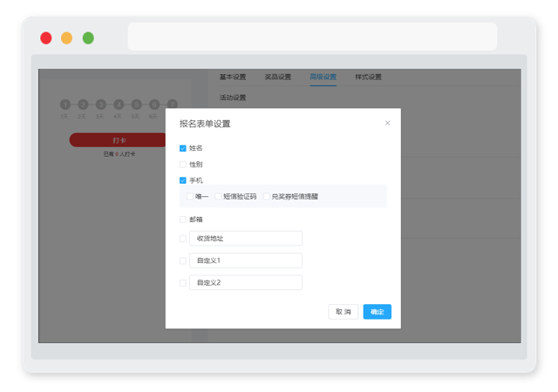Click the red 打卡 button in preview
The height and width of the screenshot is (392, 558).
(x=119, y=140)
